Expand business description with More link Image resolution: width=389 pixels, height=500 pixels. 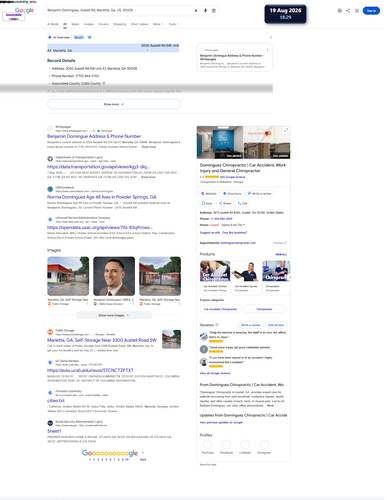click(x=270, y=406)
